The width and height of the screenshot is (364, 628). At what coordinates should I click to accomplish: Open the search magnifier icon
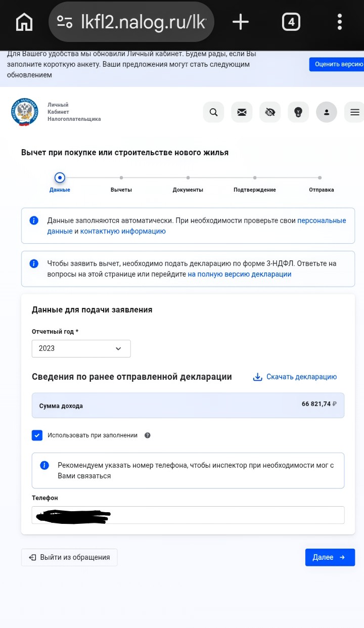pyautogui.click(x=213, y=112)
